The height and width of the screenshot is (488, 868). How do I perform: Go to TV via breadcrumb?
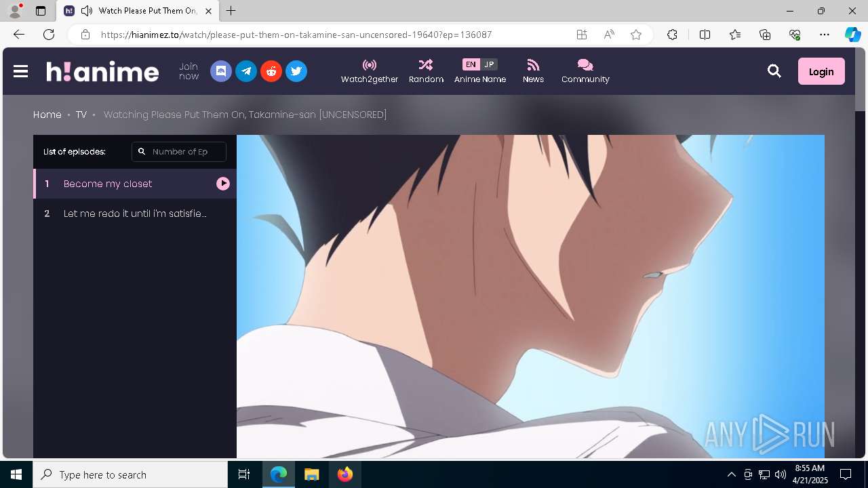click(x=81, y=115)
